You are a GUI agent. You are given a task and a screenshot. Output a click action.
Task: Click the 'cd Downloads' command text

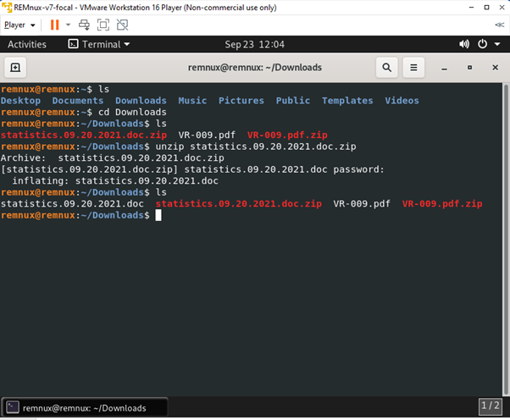pyautogui.click(x=132, y=112)
